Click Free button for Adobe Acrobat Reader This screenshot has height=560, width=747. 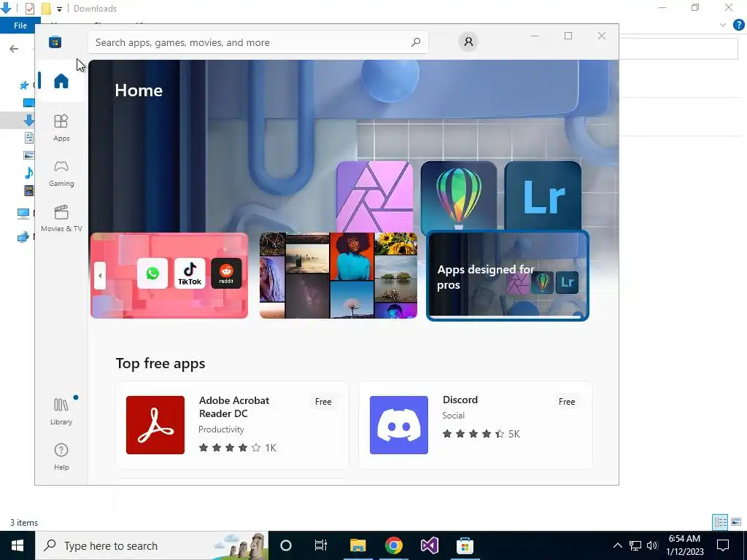click(x=323, y=402)
